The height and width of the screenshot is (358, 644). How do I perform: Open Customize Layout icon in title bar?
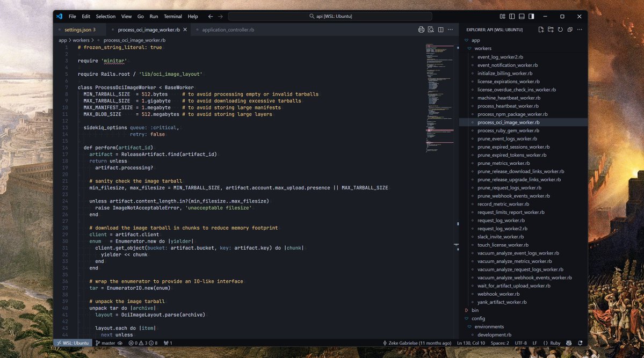click(502, 17)
